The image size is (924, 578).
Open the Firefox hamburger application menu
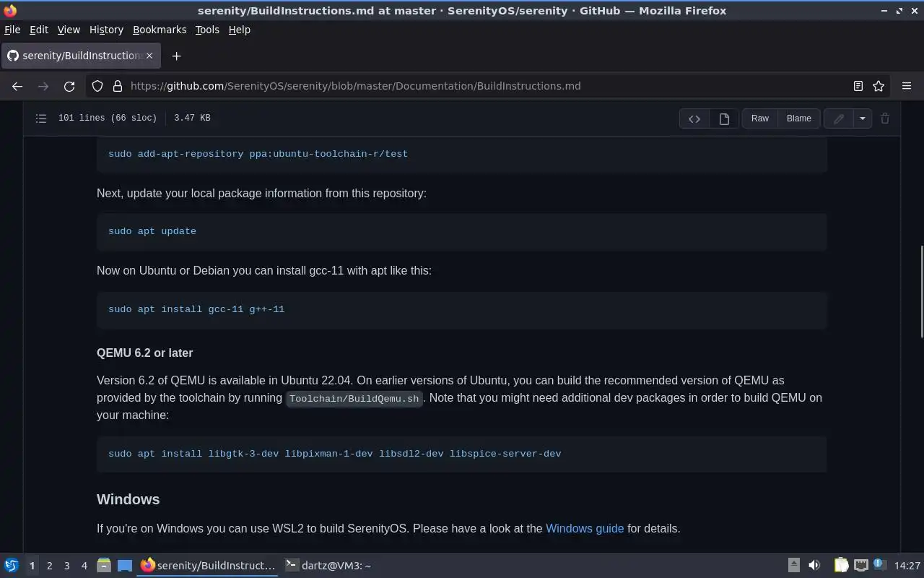[x=907, y=86]
